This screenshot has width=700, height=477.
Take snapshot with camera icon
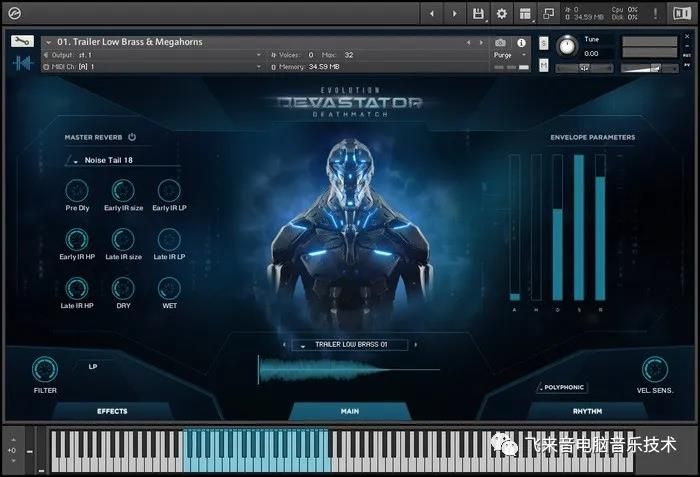tap(500, 43)
